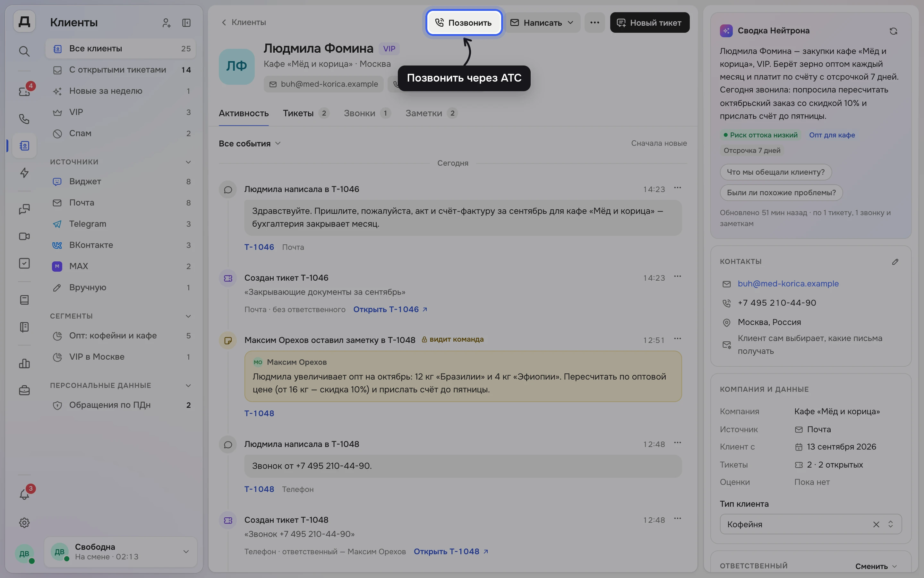The image size is (924, 578).
Task: Open the Сменить responsible dropdown
Action: pyautogui.click(x=876, y=566)
